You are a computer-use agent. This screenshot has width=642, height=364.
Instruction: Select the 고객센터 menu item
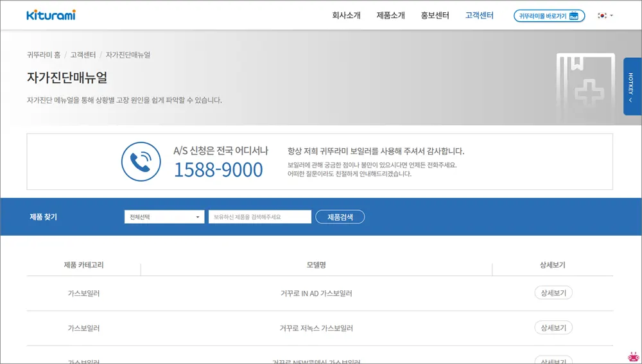479,15
